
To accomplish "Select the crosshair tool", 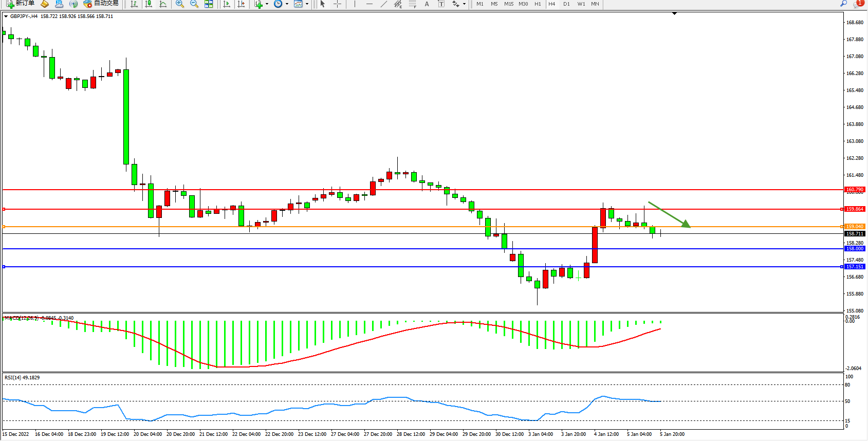I will pyautogui.click(x=337, y=4).
